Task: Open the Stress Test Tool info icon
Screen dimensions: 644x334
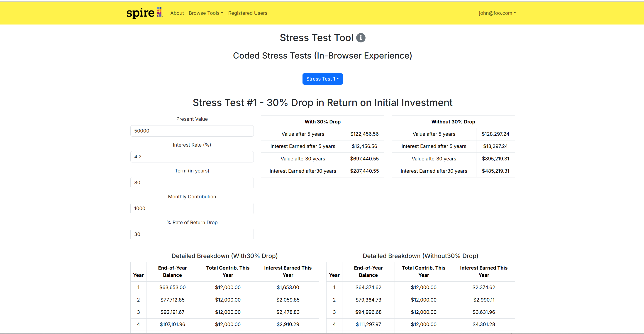Action: pos(361,38)
